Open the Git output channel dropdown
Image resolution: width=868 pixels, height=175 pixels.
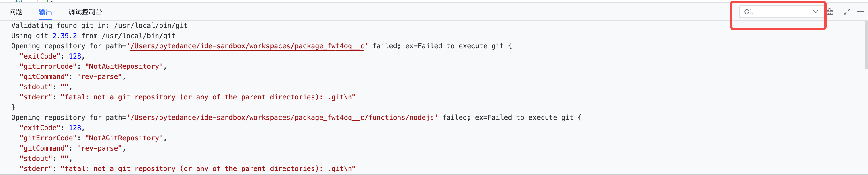781,11
